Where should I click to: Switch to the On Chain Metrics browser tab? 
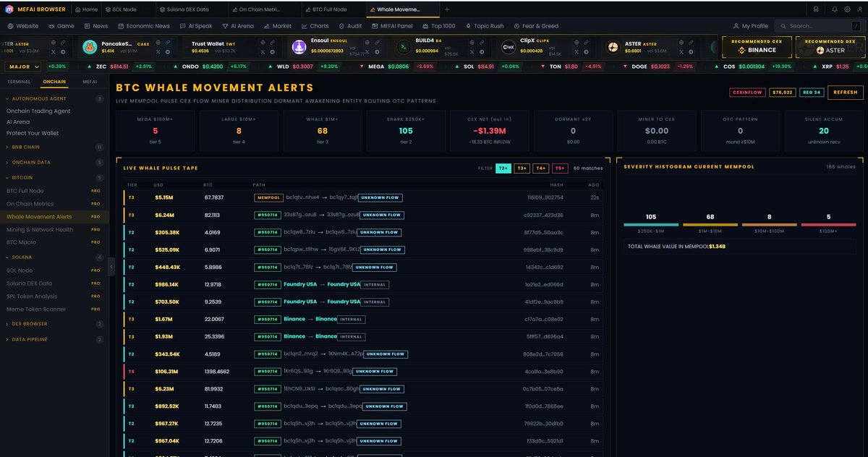265,9
